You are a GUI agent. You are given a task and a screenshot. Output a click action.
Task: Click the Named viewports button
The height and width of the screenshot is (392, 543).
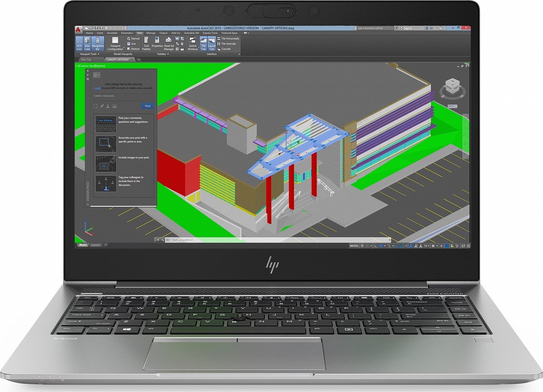[x=134, y=39]
